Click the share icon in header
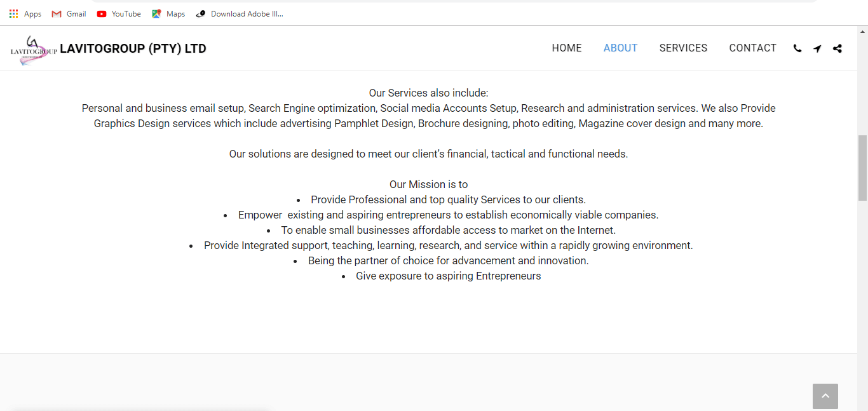This screenshot has height=411, width=868. [x=837, y=48]
